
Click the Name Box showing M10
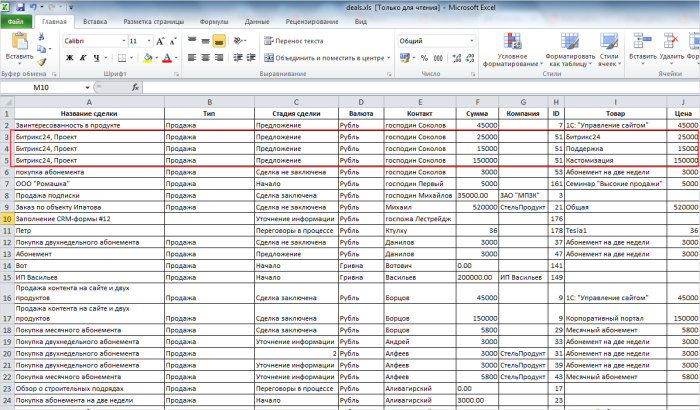[x=43, y=88]
